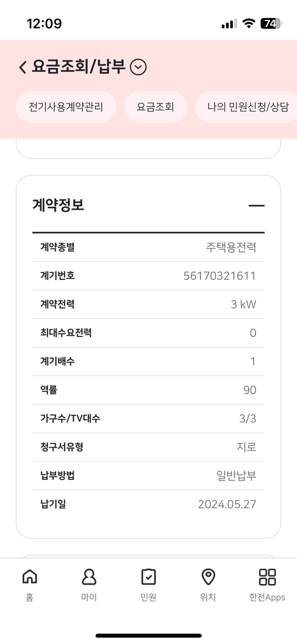Viewport: 297px width, 644px height.
Task: Tap the 홈 house icon
Action: click(x=29, y=577)
